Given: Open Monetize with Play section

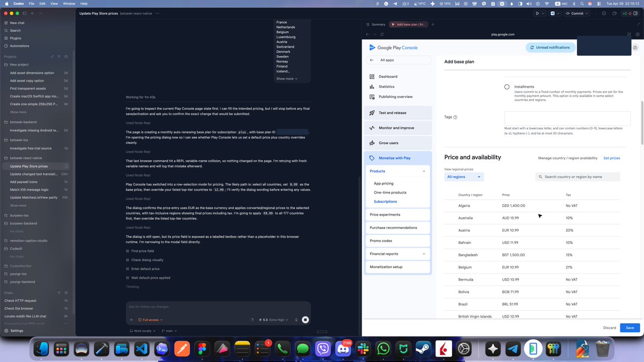Looking at the screenshot, I should pos(398,158).
